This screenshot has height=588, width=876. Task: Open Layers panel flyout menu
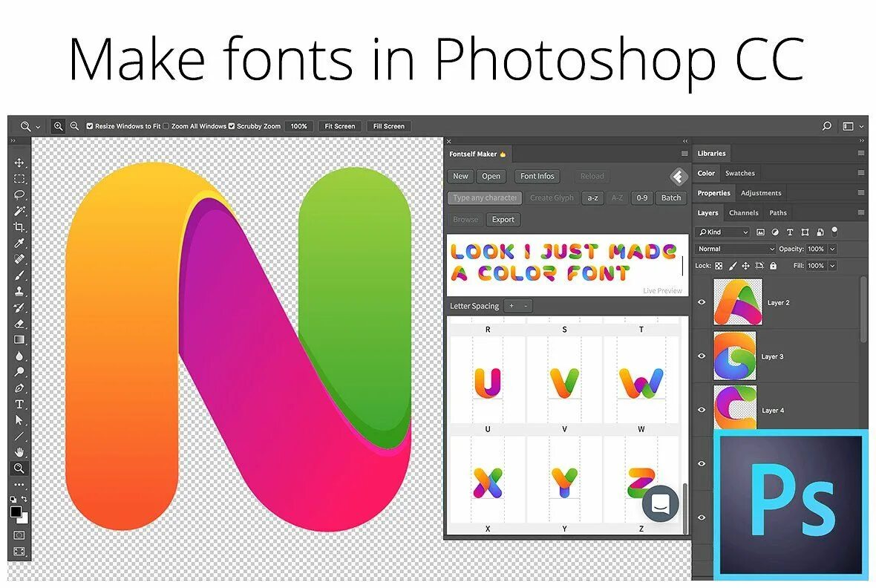click(x=861, y=212)
